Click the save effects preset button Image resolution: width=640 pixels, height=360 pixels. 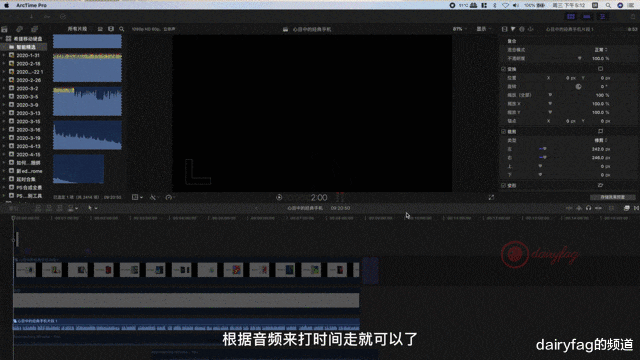point(613,197)
